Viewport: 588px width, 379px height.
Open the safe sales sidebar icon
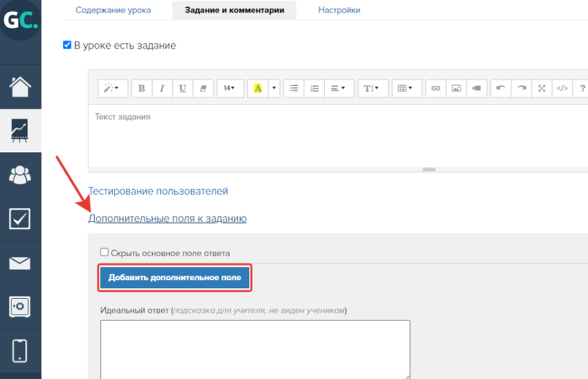coord(21,307)
